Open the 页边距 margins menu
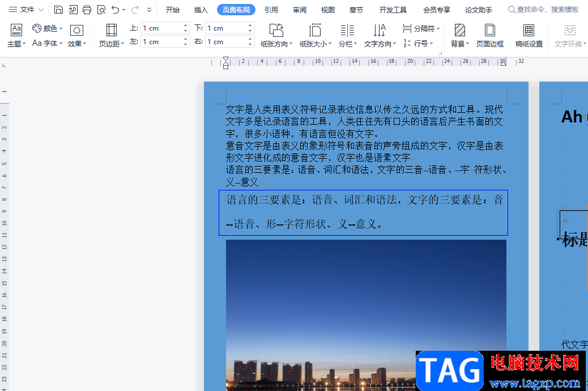This screenshot has height=391, width=588. click(112, 36)
